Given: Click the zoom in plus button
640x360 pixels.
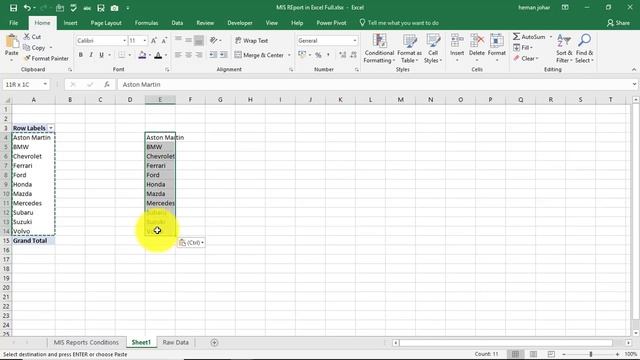Looking at the screenshot, I should [617, 354].
